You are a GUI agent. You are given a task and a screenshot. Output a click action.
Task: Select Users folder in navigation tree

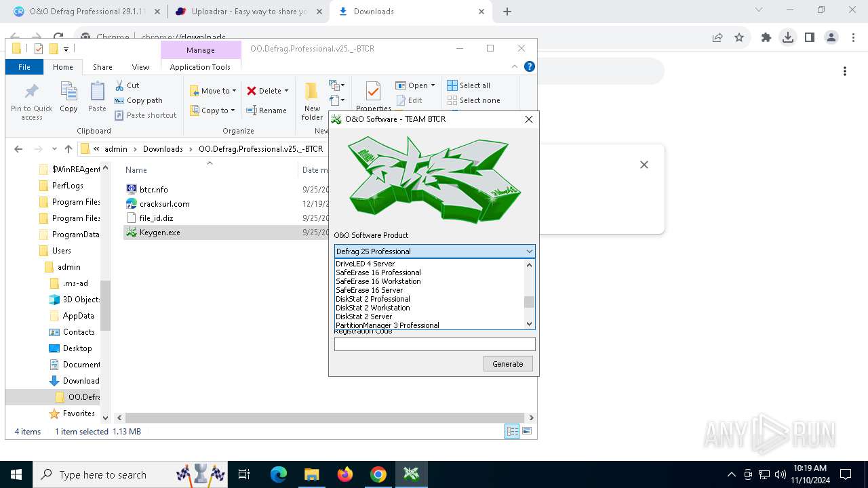click(x=62, y=251)
